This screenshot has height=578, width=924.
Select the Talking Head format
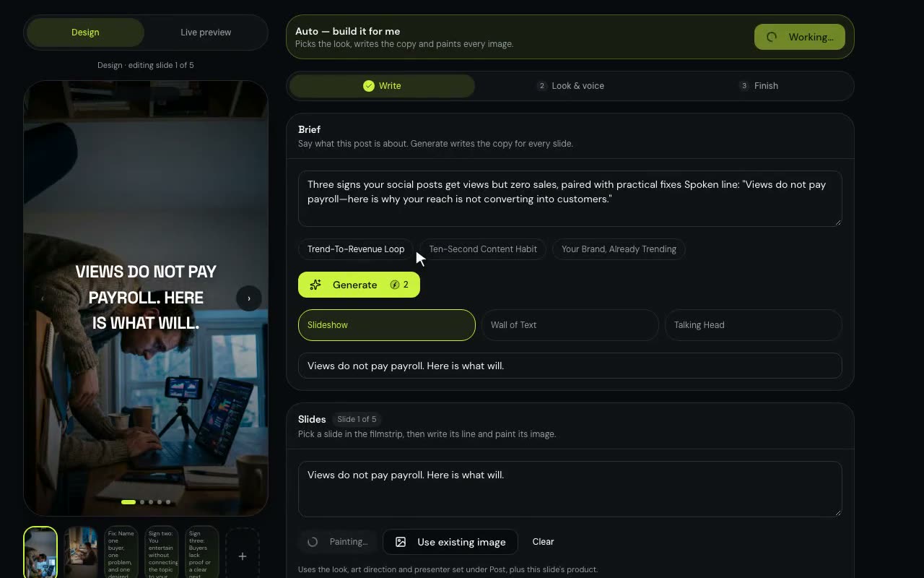pos(754,325)
